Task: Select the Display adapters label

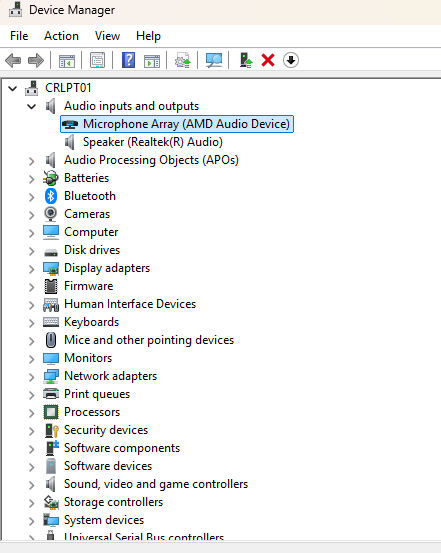Action: pos(107,268)
